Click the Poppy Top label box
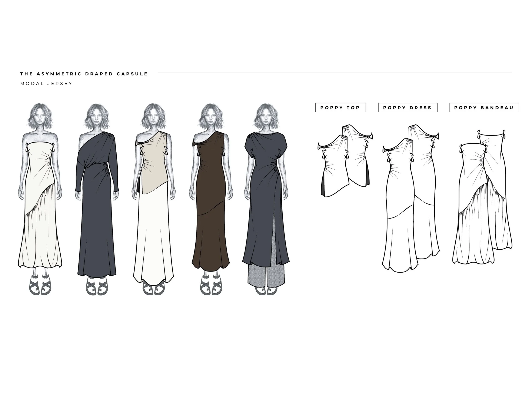The image size is (532, 399). 340,107
